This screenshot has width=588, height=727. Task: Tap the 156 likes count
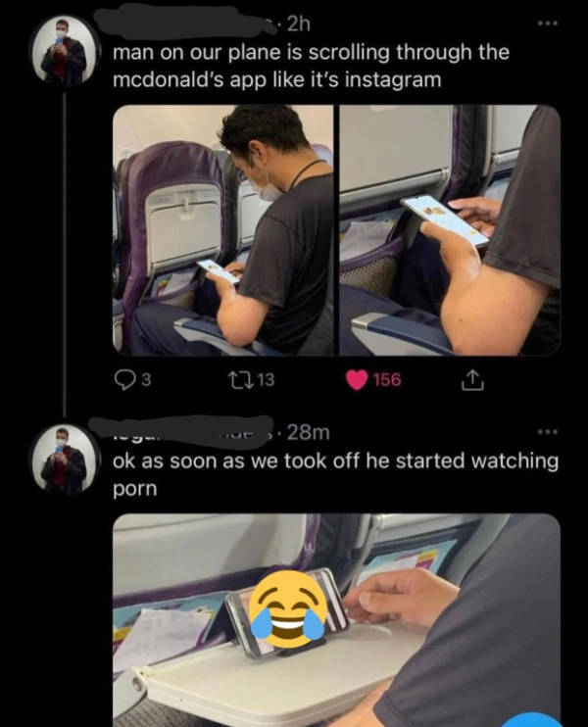tap(387, 380)
